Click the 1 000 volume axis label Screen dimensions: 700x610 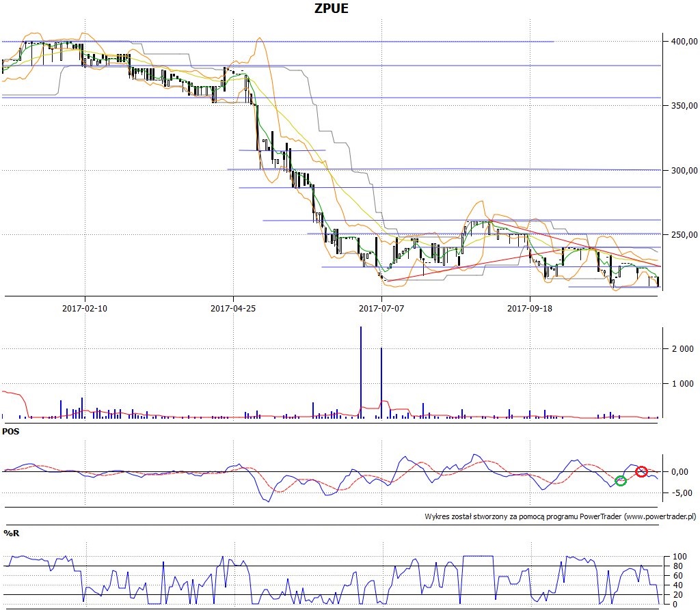coord(683,384)
